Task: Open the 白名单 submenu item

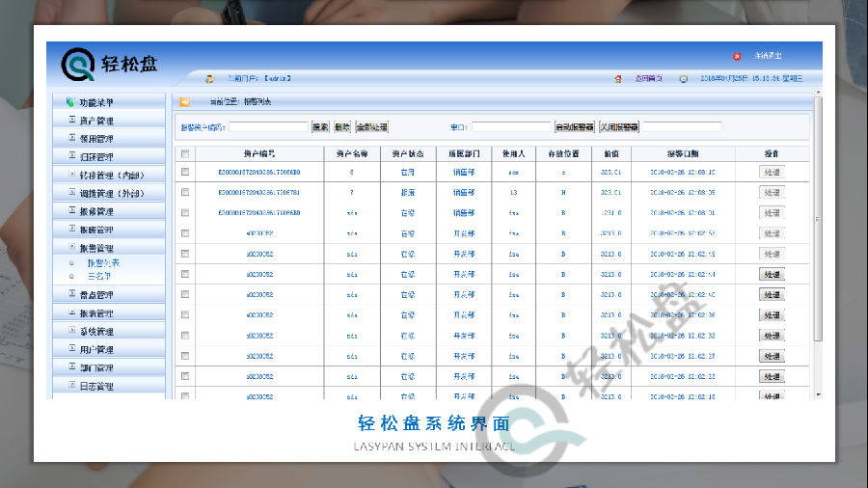Action: pos(99,276)
